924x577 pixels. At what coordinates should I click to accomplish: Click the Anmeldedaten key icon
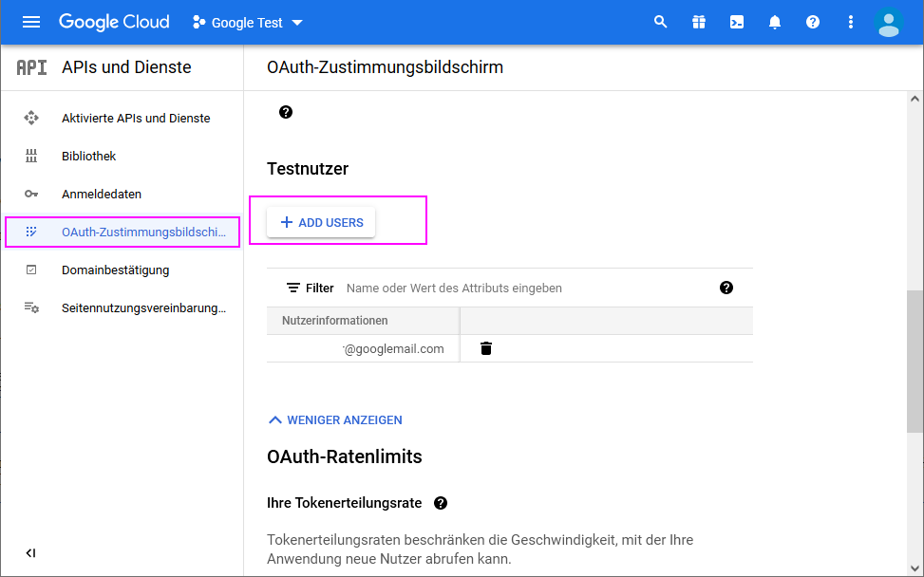click(x=31, y=194)
